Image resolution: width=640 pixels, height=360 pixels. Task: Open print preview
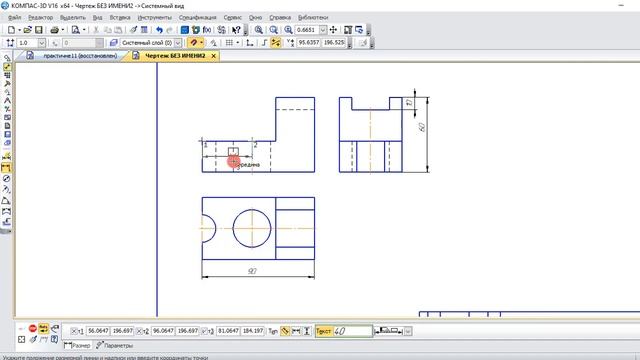pyautogui.click(x=76, y=30)
